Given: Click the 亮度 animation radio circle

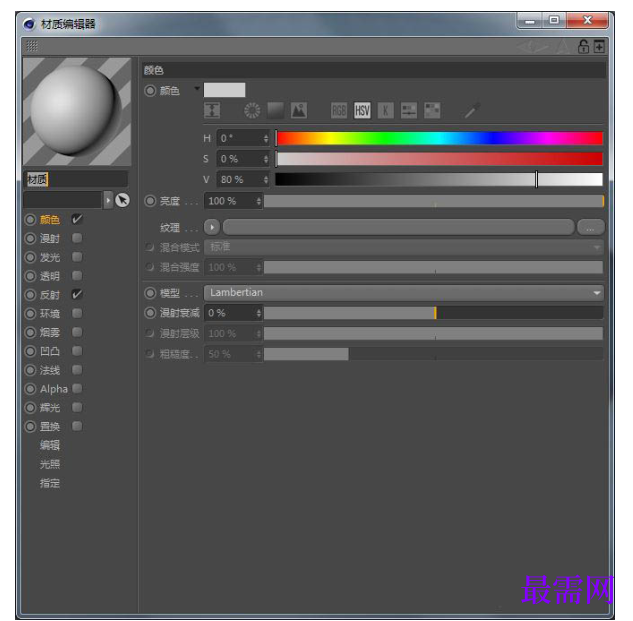Looking at the screenshot, I should tap(150, 201).
